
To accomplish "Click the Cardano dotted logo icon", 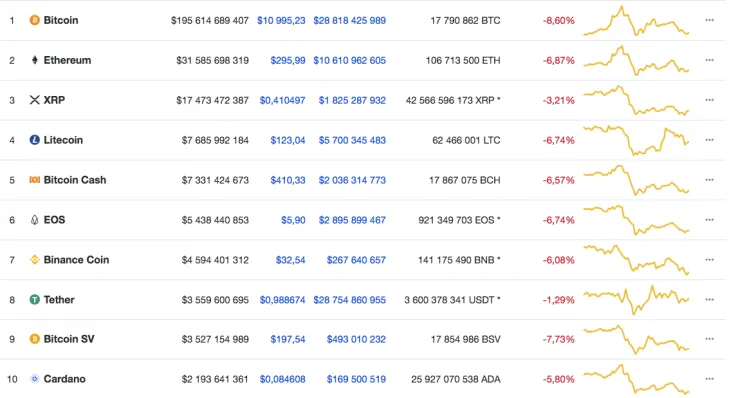I will pos(34,379).
